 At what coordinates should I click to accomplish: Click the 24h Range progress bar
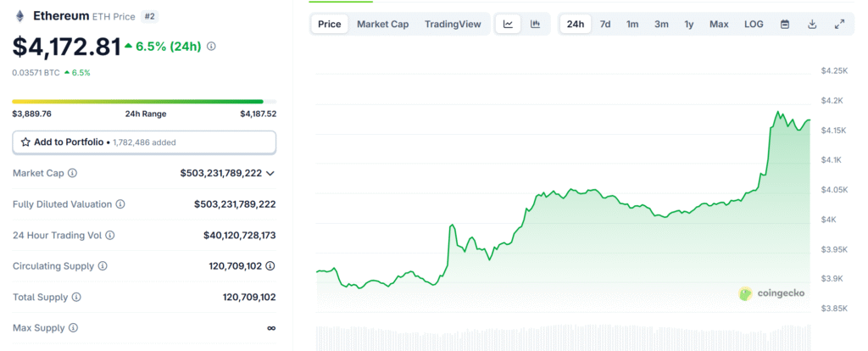point(138,102)
